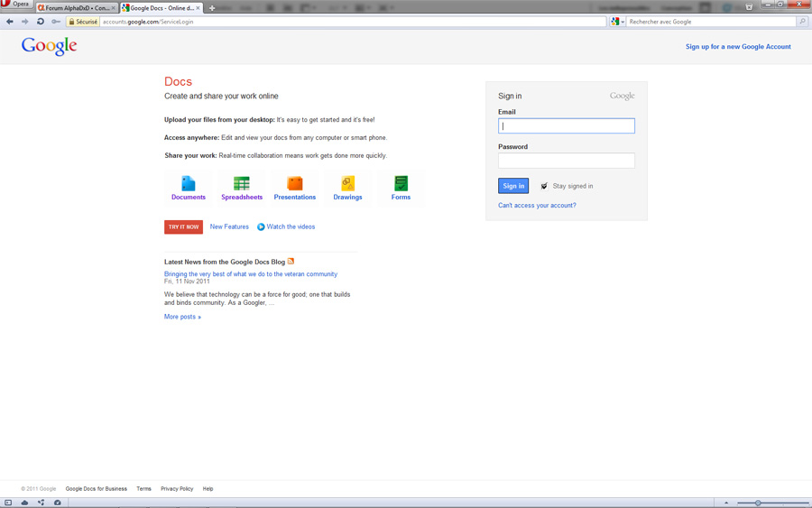Open the veteran community blog post link

coord(251,274)
